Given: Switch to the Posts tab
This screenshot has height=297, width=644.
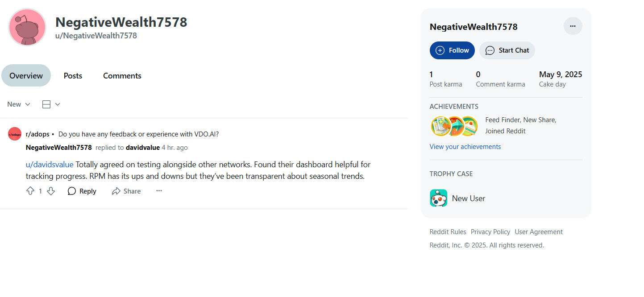Looking at the screenshot, I should tap(73, 75).
